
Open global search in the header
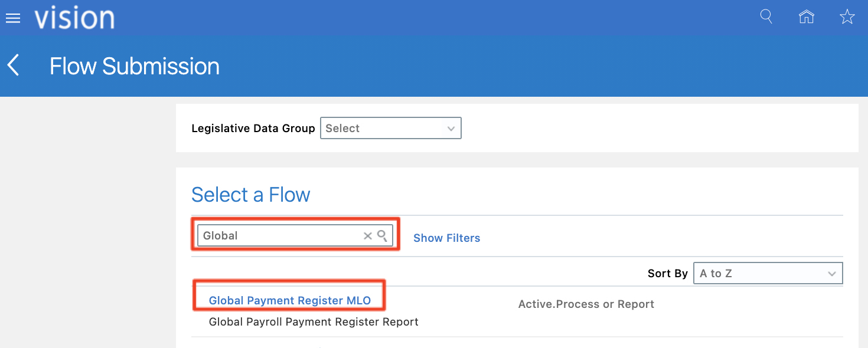(766, 17)
